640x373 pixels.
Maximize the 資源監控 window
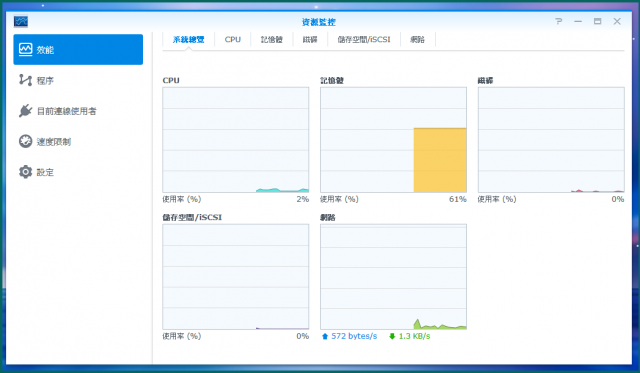click(598, 21)
